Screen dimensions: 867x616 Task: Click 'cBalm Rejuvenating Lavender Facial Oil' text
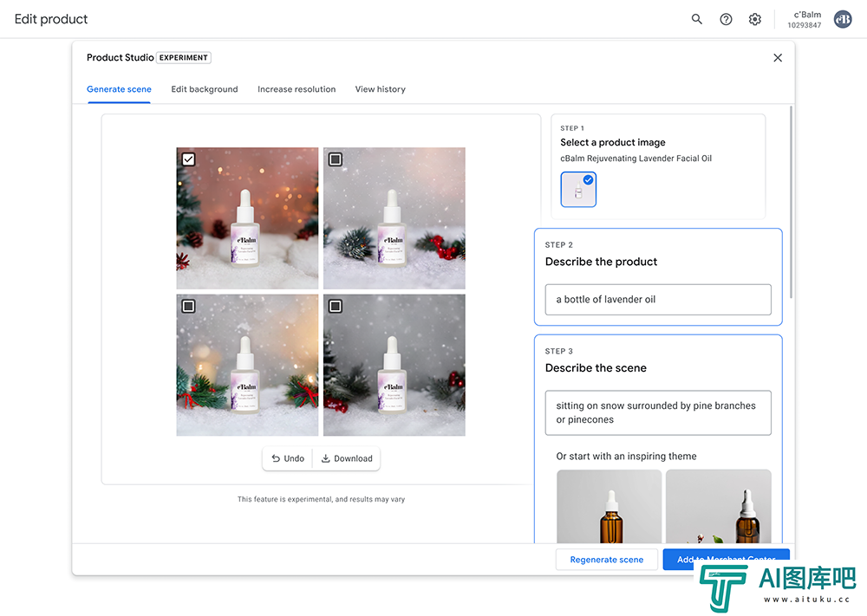point(636,159)
